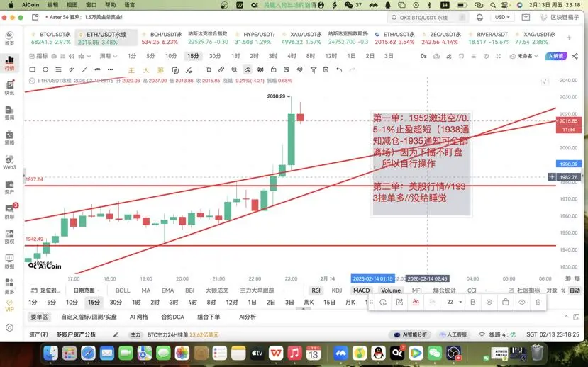Image resolution: width=588 pixels, height=367 pixels.
Task: Expand the 周期 period dropdown
Action: pos(108,56)
